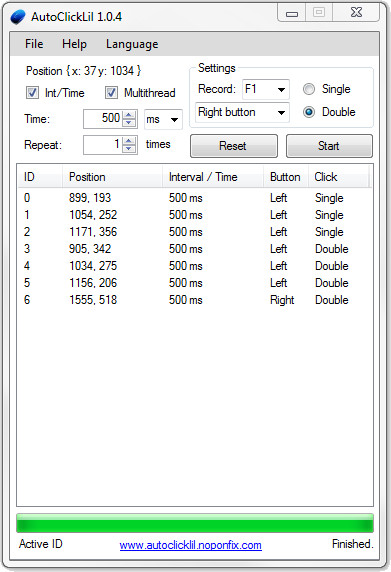Minimize the AutoClickLil window
Viewport: 391px width, 572px height.
tap(291, 13)
